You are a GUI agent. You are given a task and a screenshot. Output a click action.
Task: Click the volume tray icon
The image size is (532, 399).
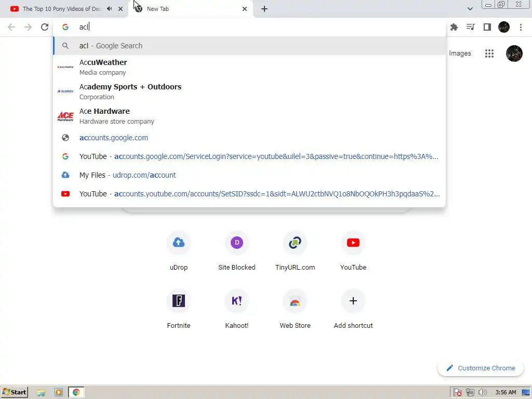click(x=483, y=393)
